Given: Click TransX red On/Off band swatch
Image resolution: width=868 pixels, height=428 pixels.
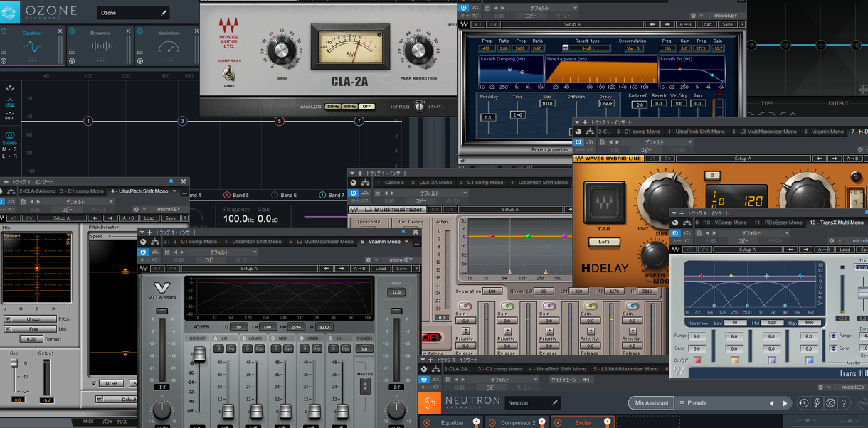Looking at the screenshot, I should click(x=697, y=360).
